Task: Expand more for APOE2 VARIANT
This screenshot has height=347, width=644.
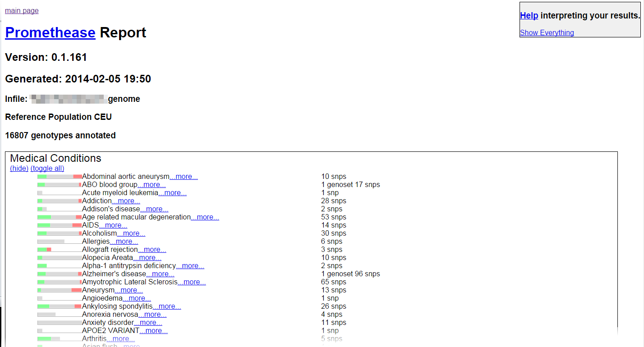Action: click(154, 331)
